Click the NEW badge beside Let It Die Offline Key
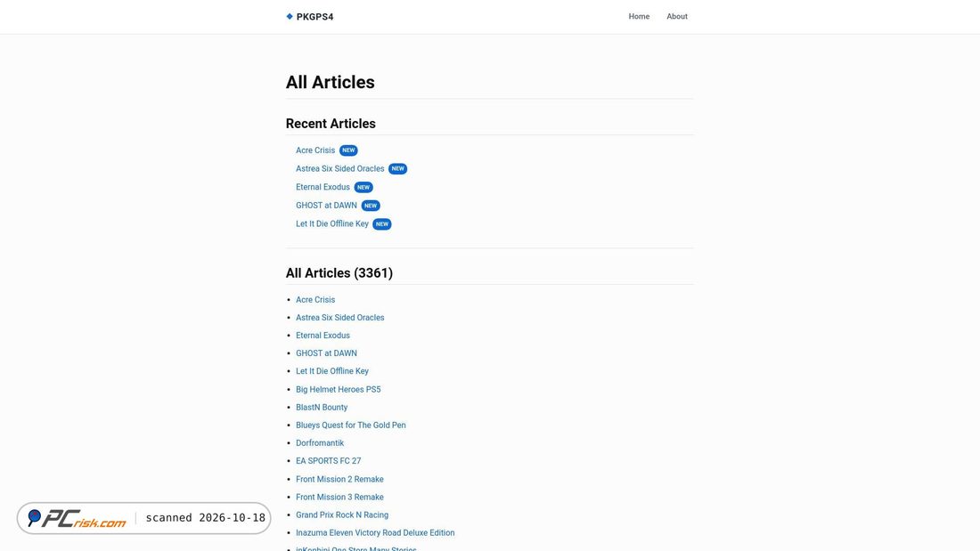 382,223
